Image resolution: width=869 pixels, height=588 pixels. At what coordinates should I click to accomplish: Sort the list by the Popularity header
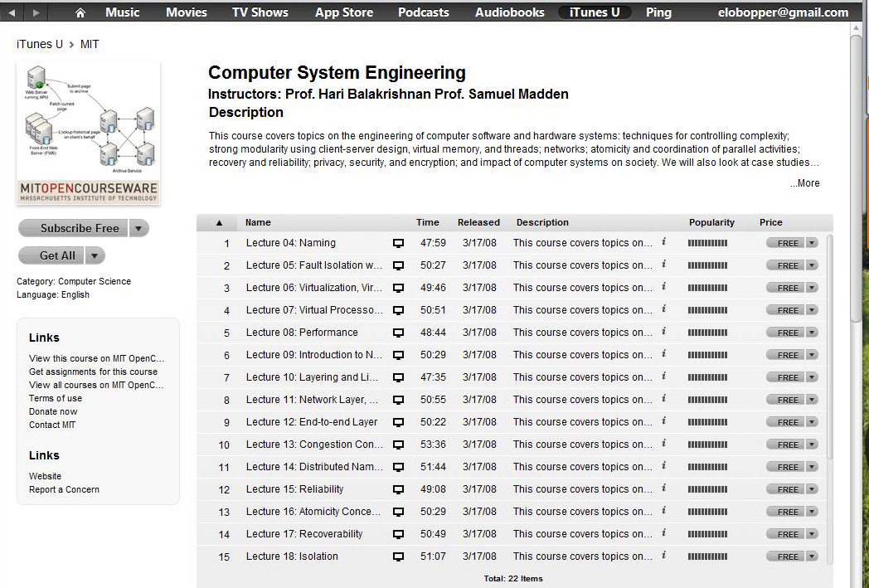(x=711, y=222)
